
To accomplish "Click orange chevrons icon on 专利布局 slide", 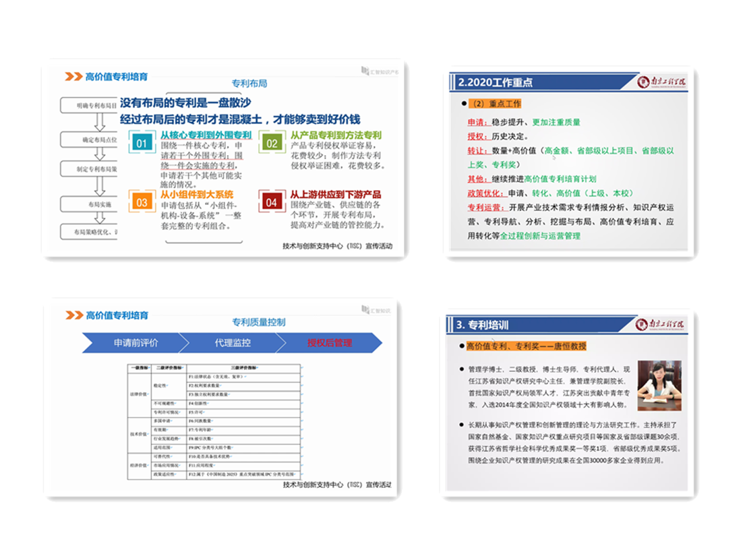I will pos(73,76).
